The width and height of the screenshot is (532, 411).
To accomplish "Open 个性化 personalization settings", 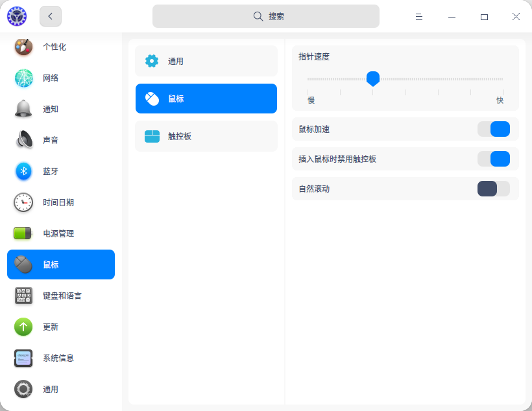I will coord(61,47).
